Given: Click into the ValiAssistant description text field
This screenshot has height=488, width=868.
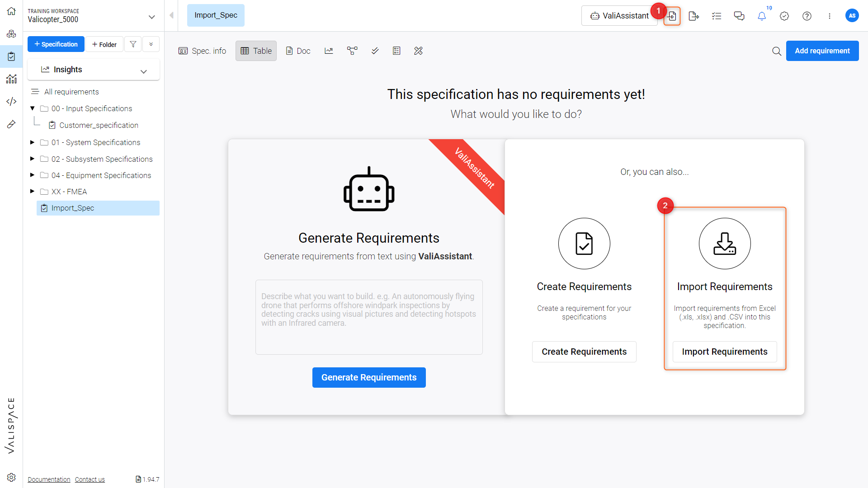Looking at the screenshot, I should (369, 317).
